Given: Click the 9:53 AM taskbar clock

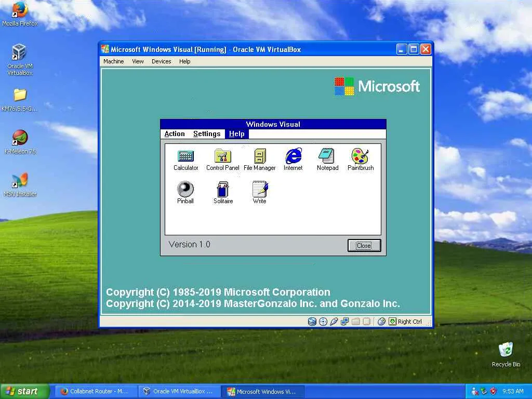Looking at the screenshot, I should [513, 391].
